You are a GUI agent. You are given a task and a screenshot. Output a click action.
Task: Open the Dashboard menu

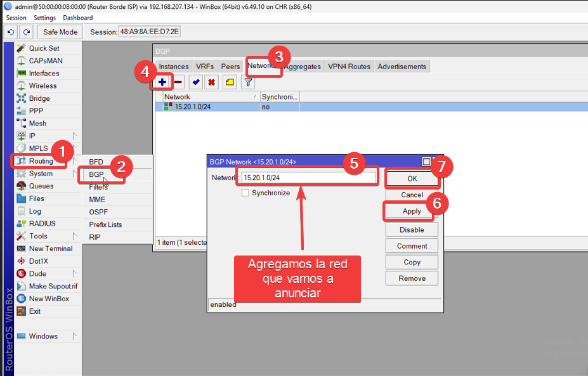(77, 17)
